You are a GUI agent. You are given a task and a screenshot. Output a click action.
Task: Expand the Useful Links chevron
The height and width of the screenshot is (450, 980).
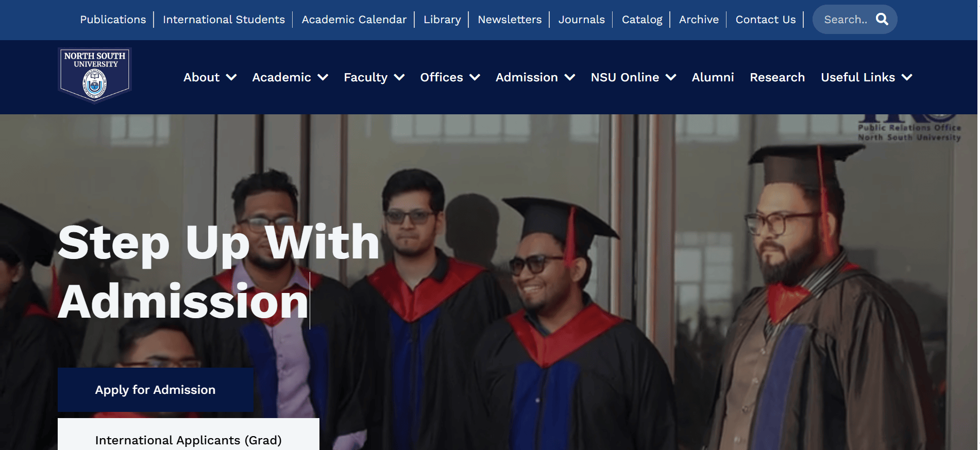907,77
